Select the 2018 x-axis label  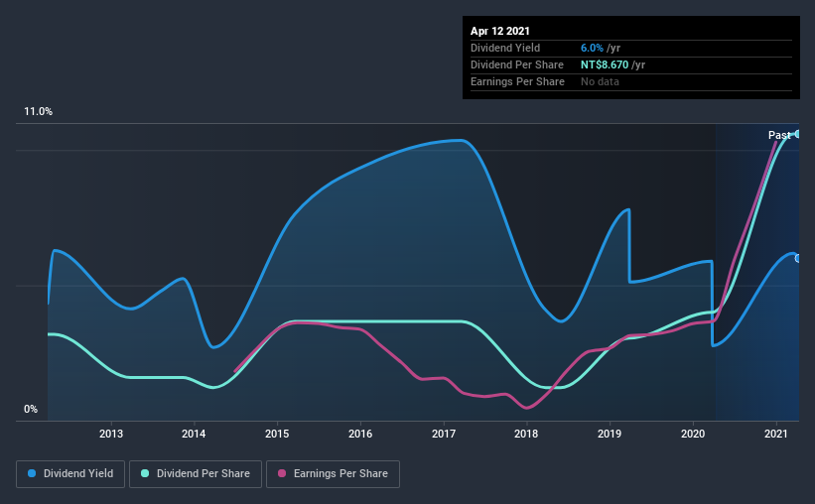(x=526, y=434)
